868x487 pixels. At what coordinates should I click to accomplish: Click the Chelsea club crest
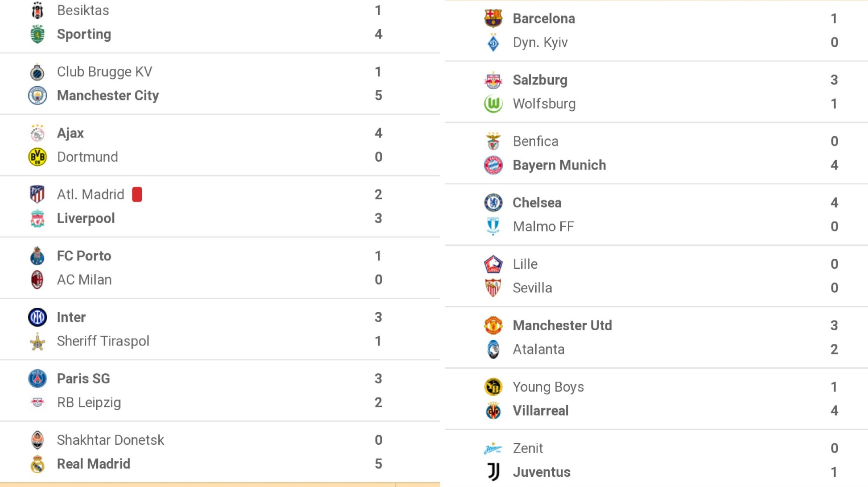pos(493,202)
